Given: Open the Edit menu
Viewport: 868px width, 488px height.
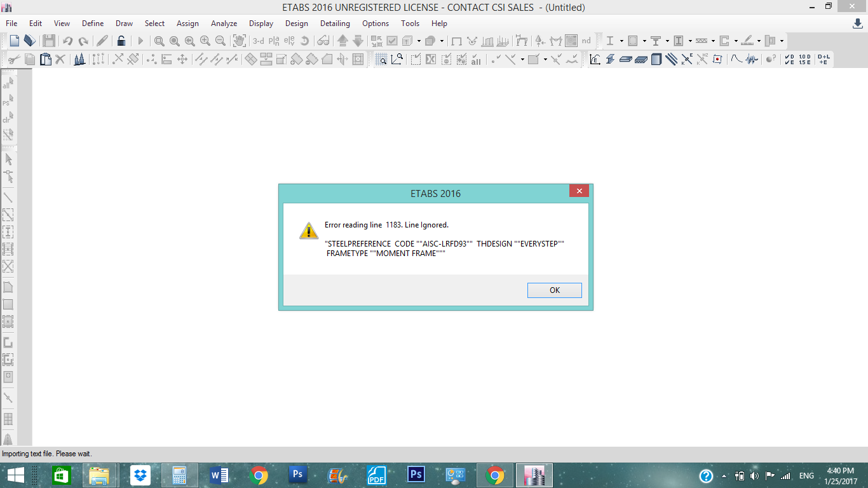Looking at the screenshot, I should pos(36,24).
